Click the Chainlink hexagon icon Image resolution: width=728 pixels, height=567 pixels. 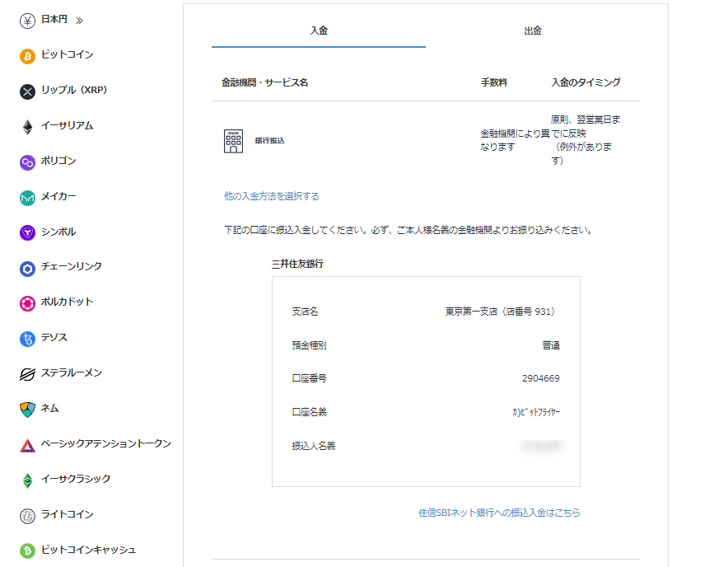pos(27,268)
